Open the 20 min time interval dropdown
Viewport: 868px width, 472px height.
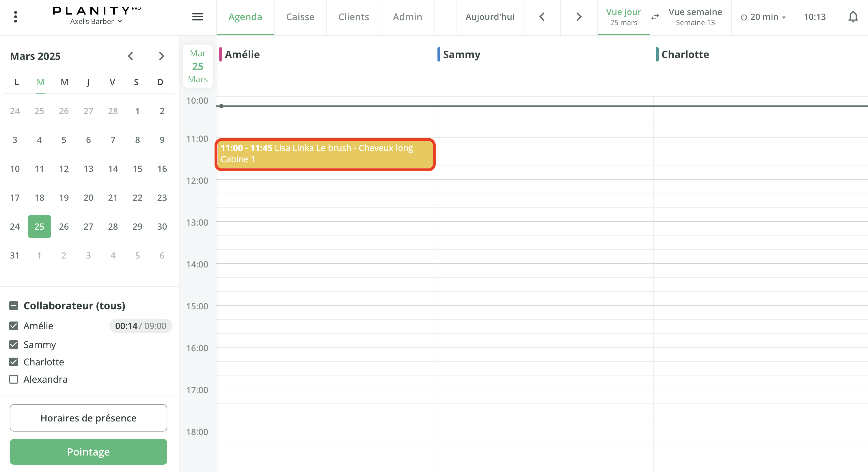coord(763,16)
